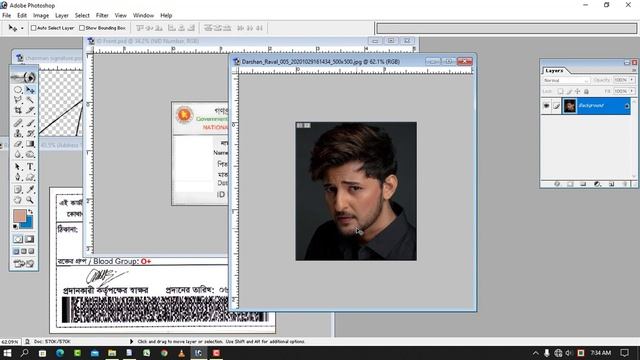Select the Pen tool

[x=18, y=177]
